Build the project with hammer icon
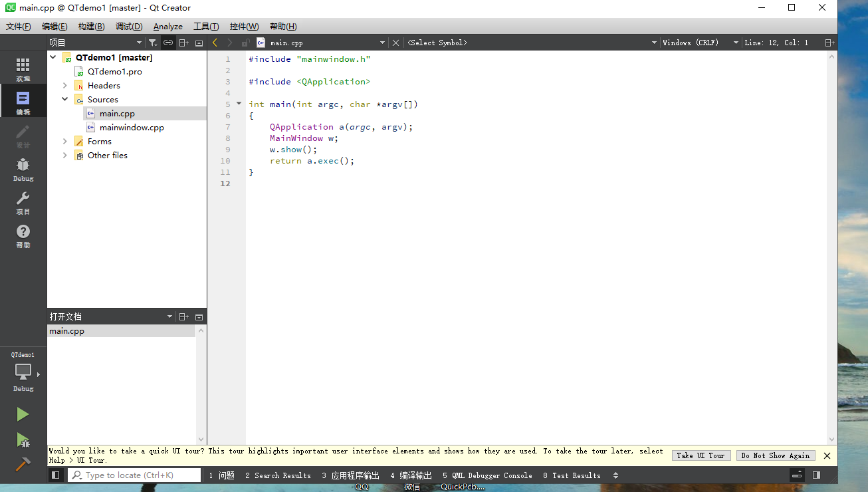The width and height of the screenshot is (868, 492). 23,464
